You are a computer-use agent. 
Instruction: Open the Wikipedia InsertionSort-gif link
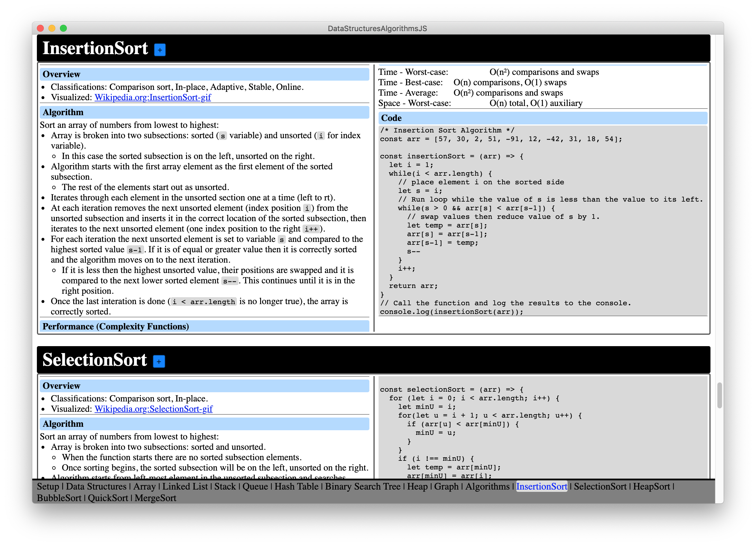click(153, 97)
